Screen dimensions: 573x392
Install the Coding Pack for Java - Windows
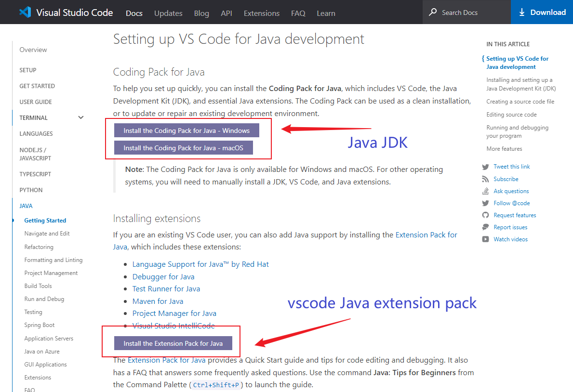point(187,131)
